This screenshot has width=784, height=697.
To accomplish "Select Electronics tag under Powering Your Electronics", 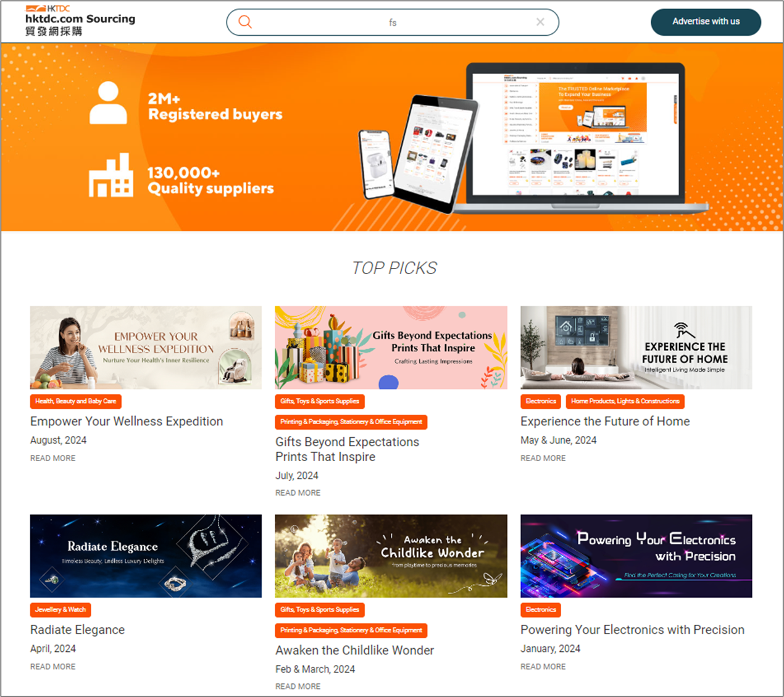I will point(541,610).
